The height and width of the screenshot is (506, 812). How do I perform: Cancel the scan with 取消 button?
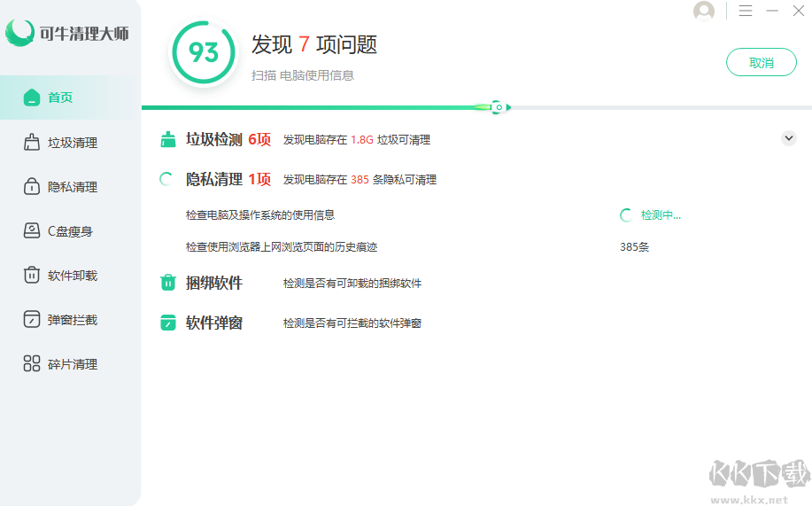coord(762,62)
